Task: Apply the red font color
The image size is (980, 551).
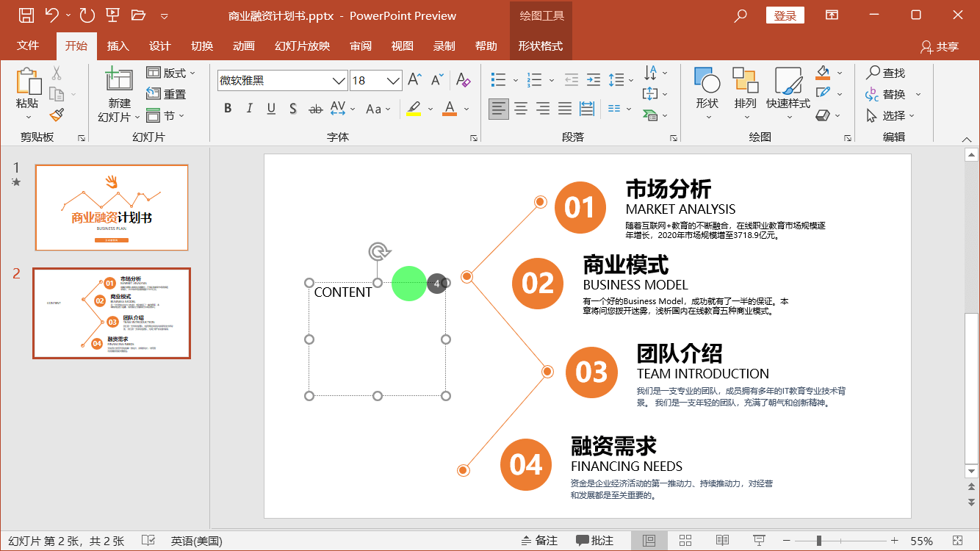Action: [x=450, y=109]
